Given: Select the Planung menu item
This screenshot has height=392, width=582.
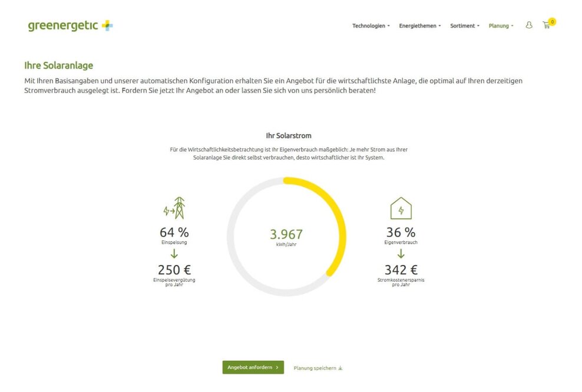Looking at the screenshot, I should point(500,25).
